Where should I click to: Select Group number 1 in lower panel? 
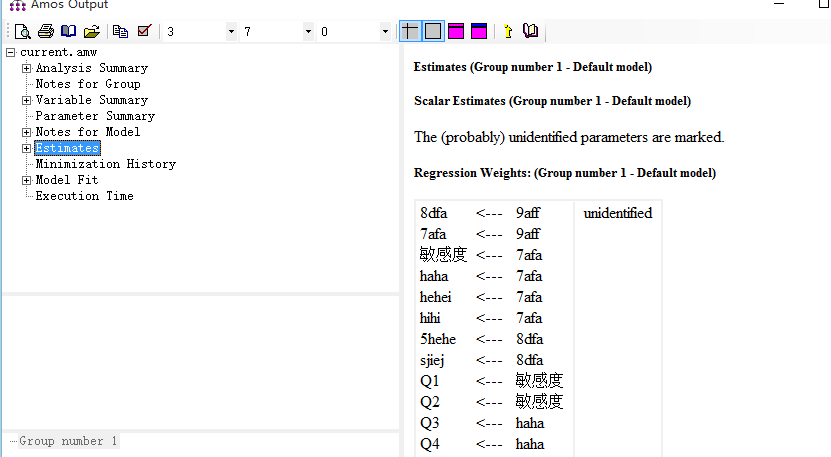click(x=68, y=441)
